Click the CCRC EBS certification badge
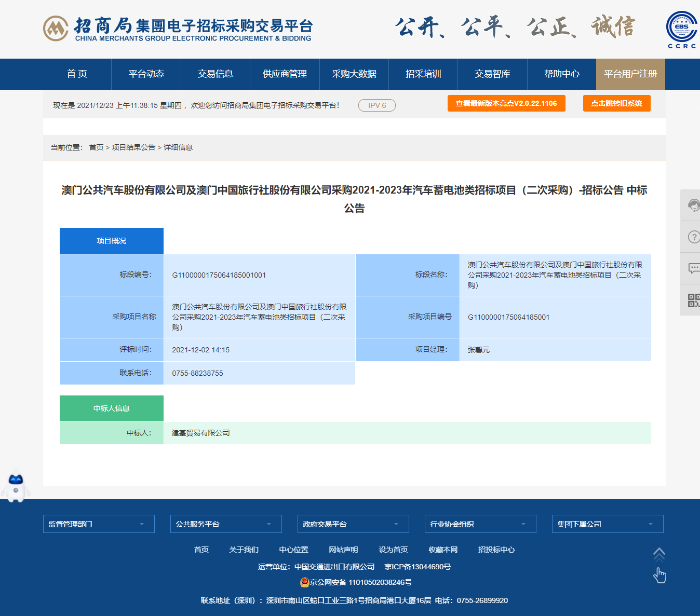Image resolution: width=700 pixels, height=616 pixels. 681,30
